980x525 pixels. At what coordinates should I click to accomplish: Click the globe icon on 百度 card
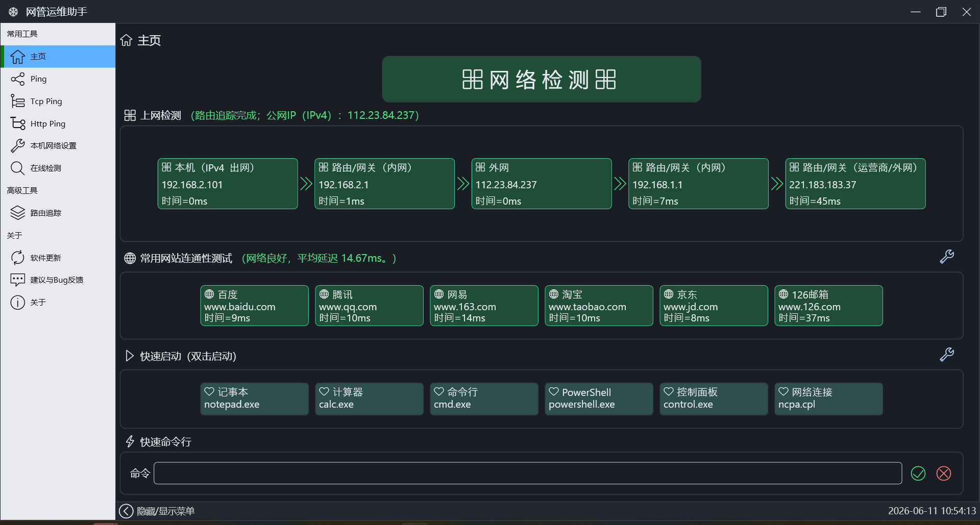[209, 294]
